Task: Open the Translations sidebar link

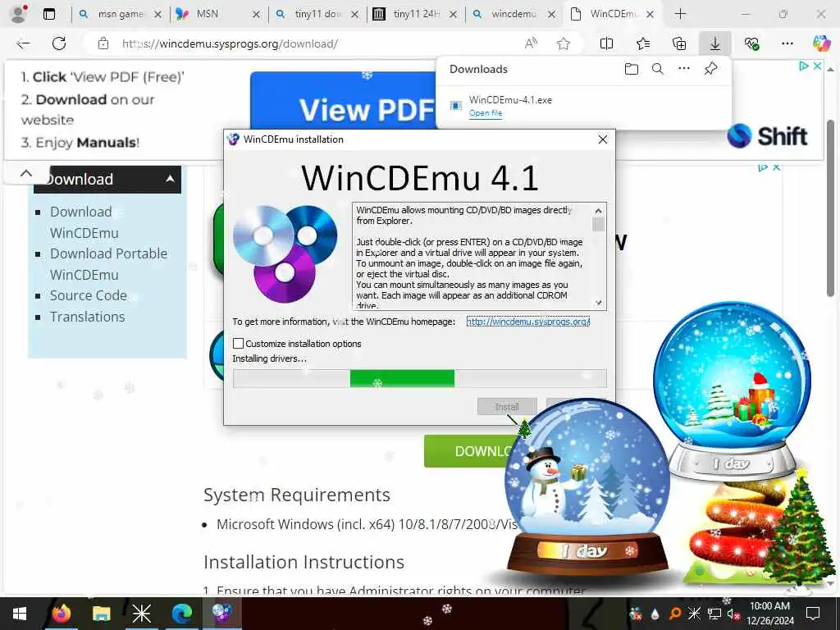Action: [87, 317]
